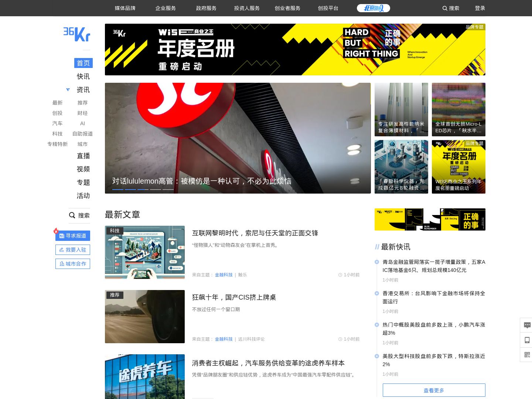Open 途虎养车 article thumbnail
The image size is (532, 399).
click(145, 376)
